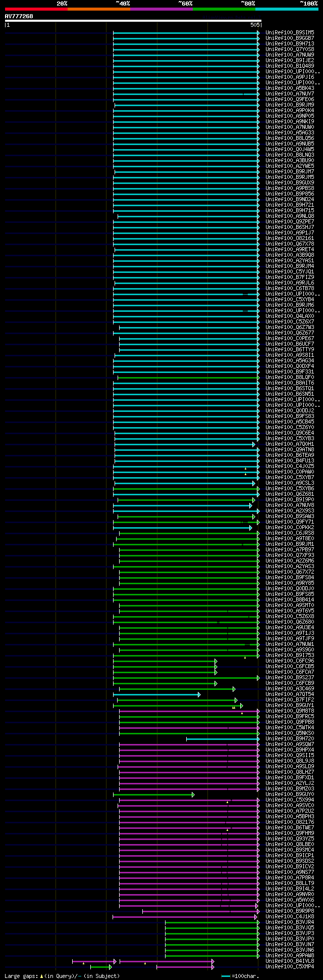Viewport: 323px width, 980px height.
Task: Click the short cyan bar for UniRef100_A7QT54
Action: [x=157, y=694]
